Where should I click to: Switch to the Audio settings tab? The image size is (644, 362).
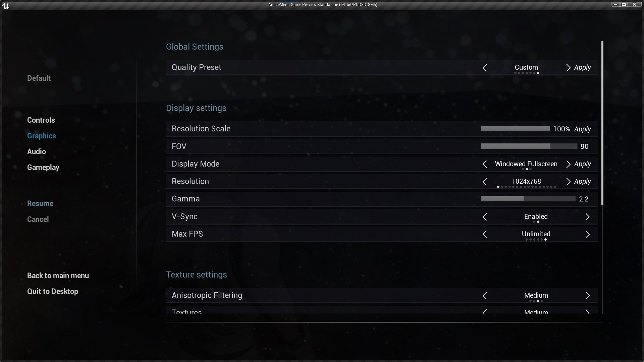point(37,152)
